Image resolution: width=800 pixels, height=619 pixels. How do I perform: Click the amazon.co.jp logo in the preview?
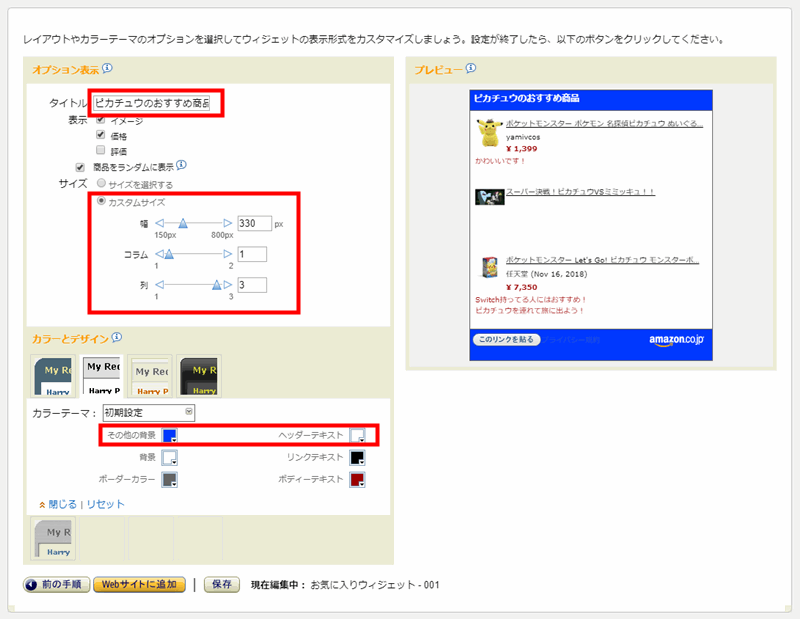pos(676,340)
